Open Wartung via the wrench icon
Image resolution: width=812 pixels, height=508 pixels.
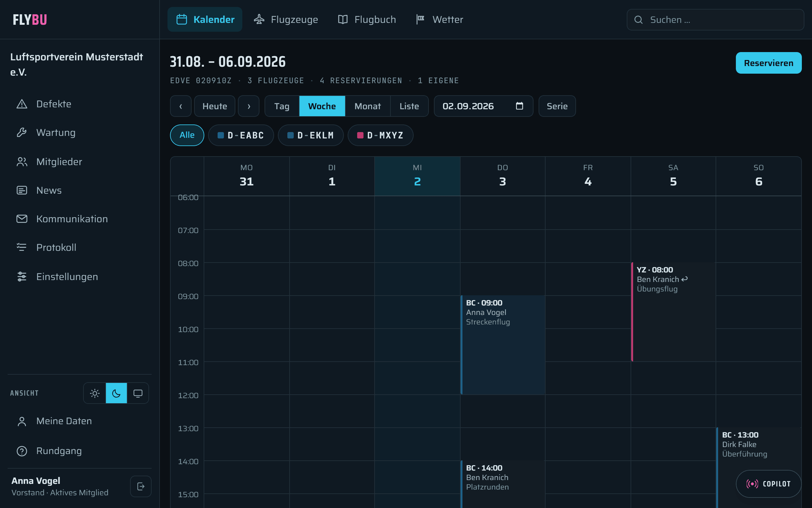click(22, 132)
